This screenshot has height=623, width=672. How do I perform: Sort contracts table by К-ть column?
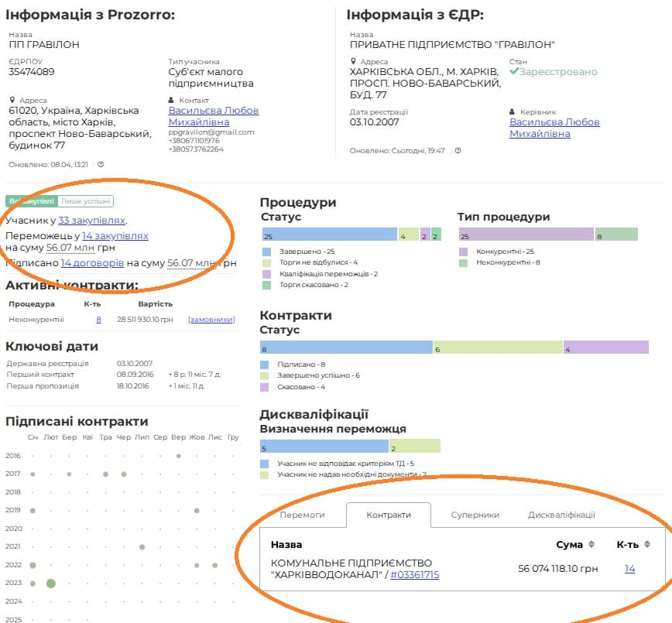coord(647,544)
